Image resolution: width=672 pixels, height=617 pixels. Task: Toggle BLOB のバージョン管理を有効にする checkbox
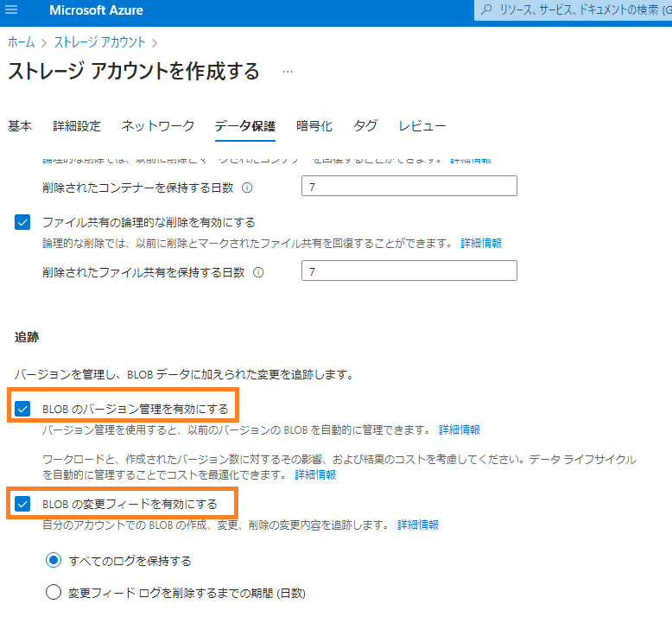[22, 409]
